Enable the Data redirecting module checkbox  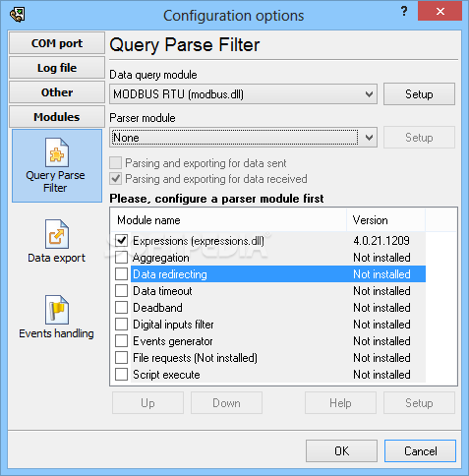click(x=121, y=274)
